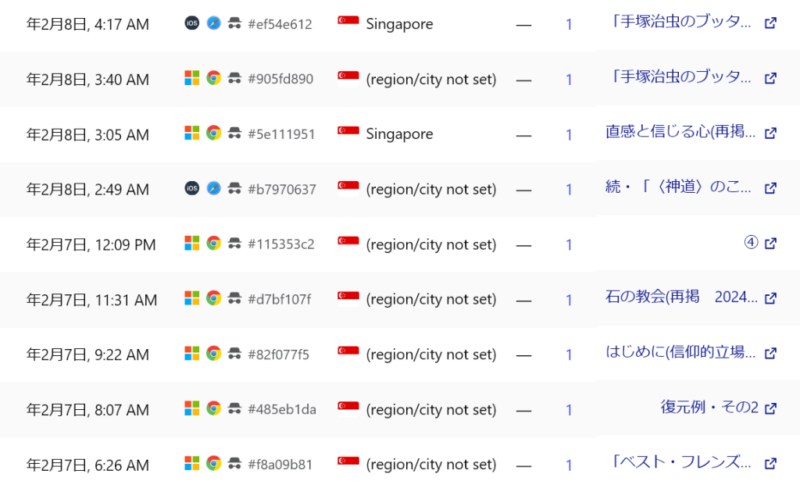Click the external link icon after 復元例・その2
This screenshot has width=800, height=488.
click(770, 408)
